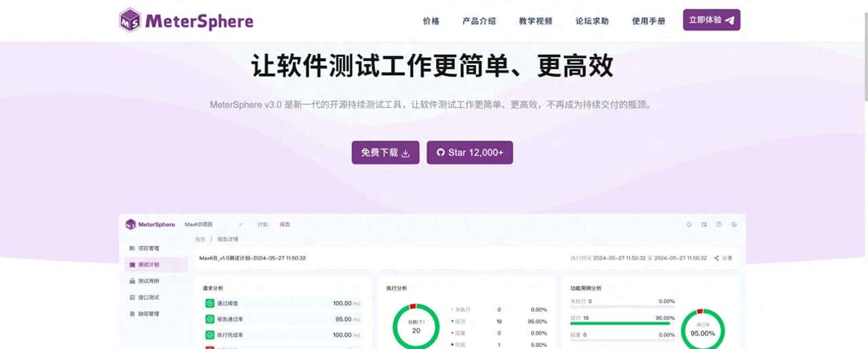Click the 免费下载 button label

[380, 152]
